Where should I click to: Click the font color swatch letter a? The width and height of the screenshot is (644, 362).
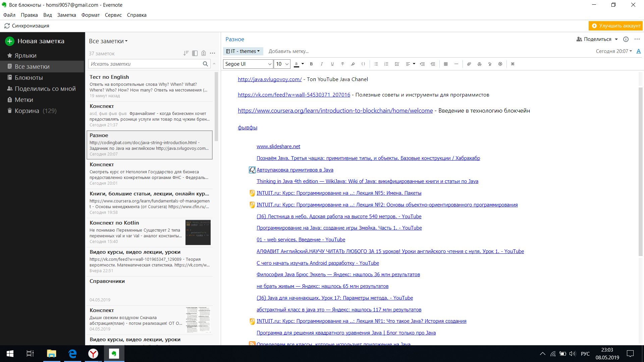(x=296, y=64)
